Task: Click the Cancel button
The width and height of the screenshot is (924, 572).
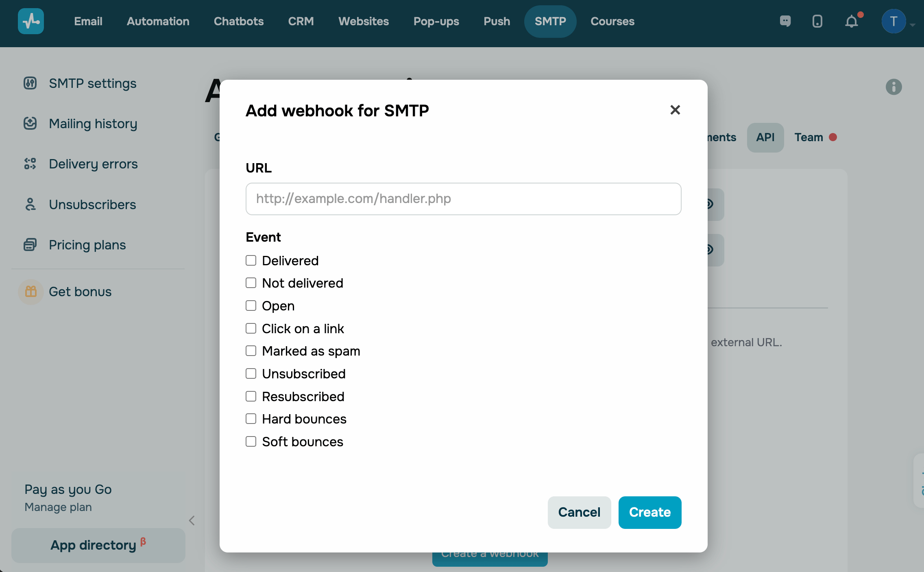Action: (579, 512)
